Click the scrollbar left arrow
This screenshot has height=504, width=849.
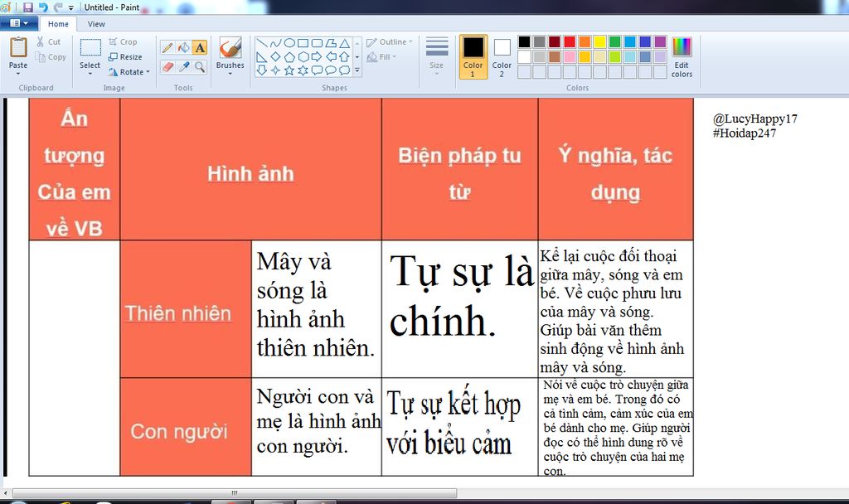(6, 493)
